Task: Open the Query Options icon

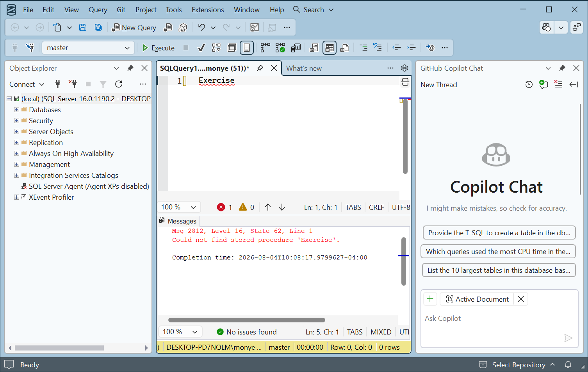Action: pos(232,48)
